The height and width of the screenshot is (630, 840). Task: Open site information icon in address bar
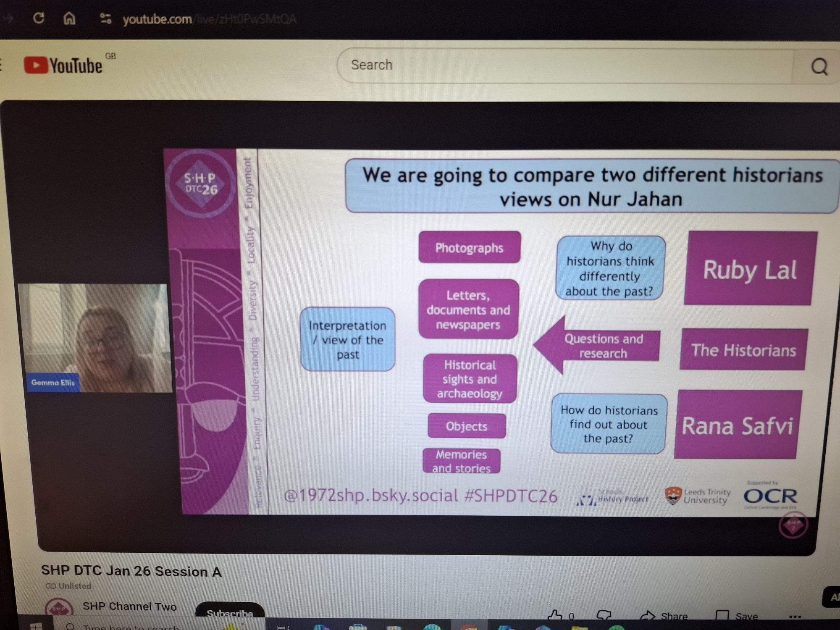[105, 18]
